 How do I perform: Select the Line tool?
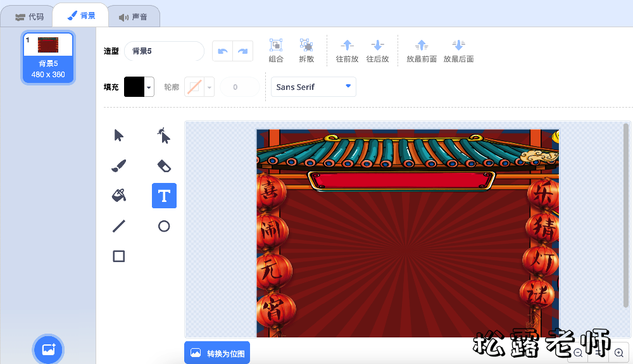pyautogui.click(x=119, y=226)
